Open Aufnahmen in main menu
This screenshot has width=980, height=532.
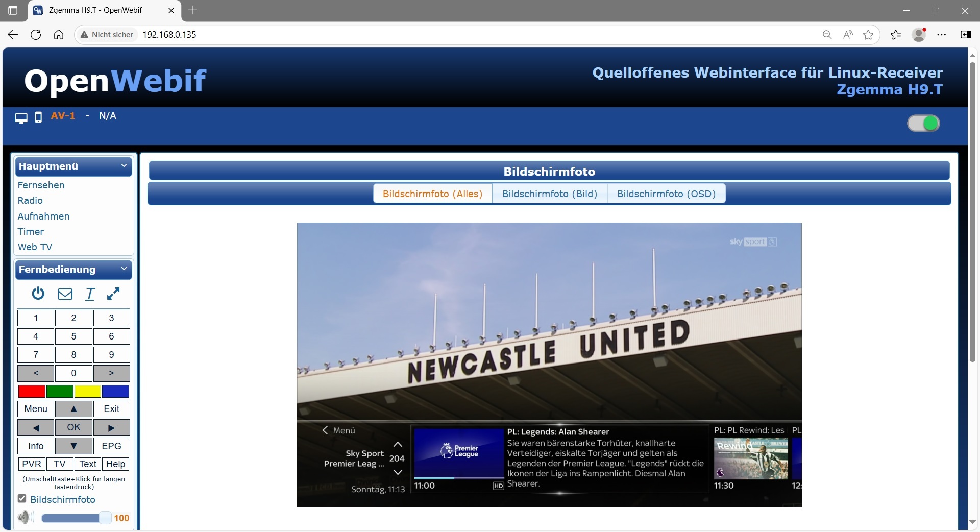pos(43,216)
